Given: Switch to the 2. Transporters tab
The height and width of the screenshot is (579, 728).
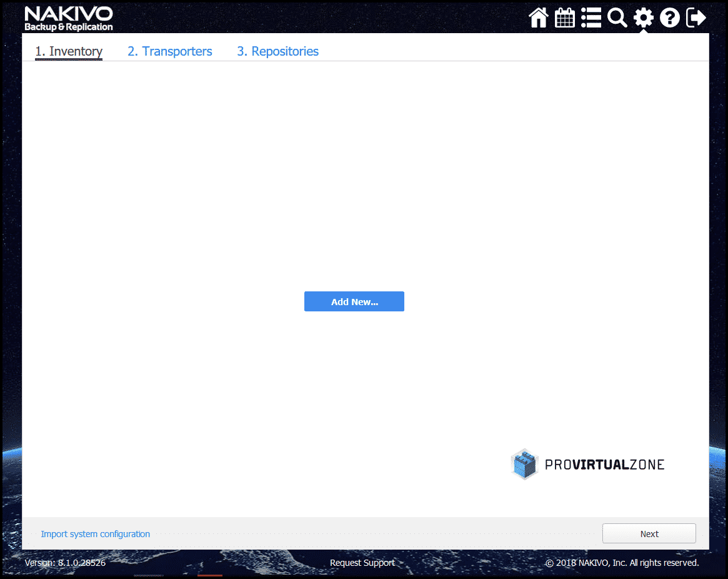Looking at the screenshot, I should [170, 51].
